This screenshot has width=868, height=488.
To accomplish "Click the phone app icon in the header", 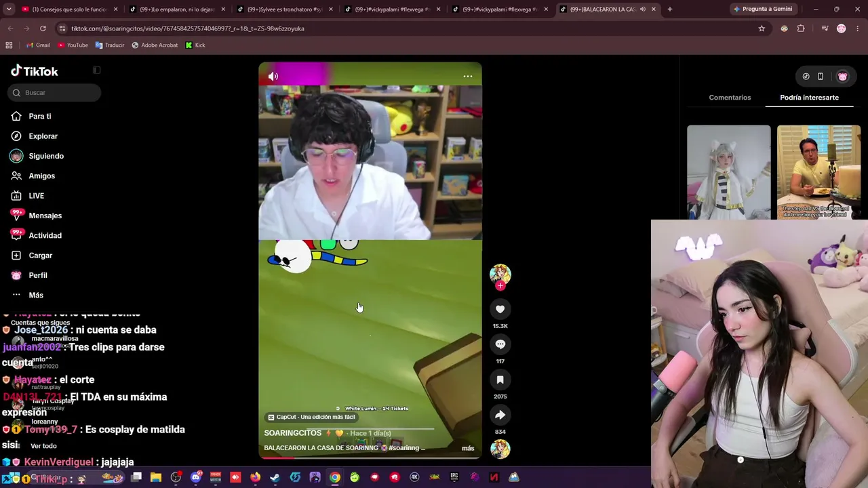I will coord(821,77).
